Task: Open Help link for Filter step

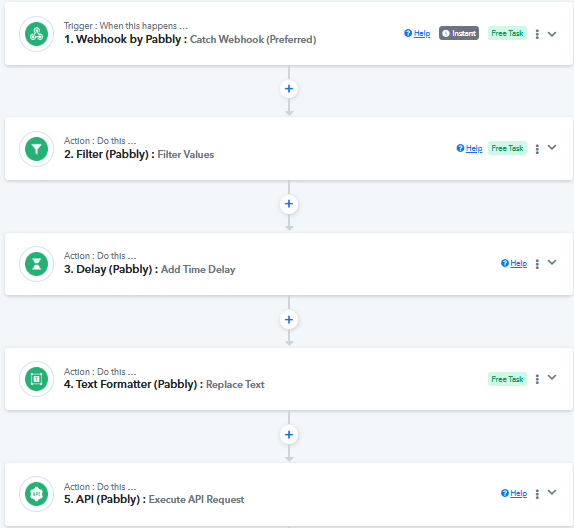Action: pos(469,148)
